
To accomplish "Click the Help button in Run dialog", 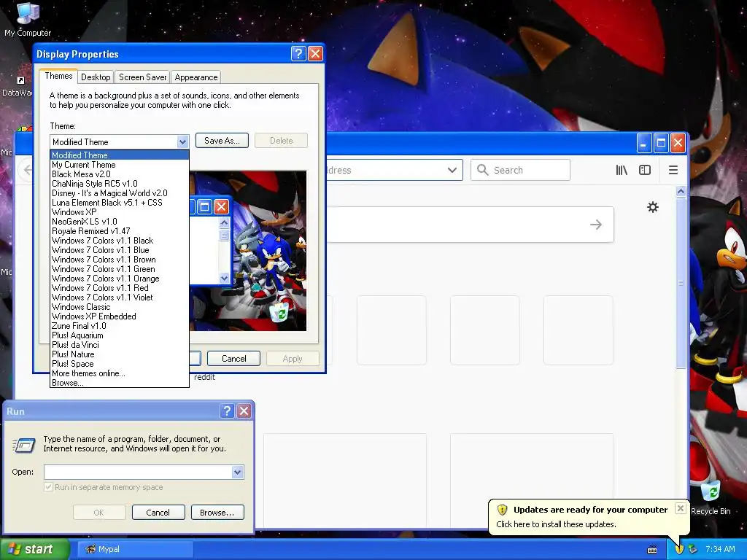I will pos(228,411).
